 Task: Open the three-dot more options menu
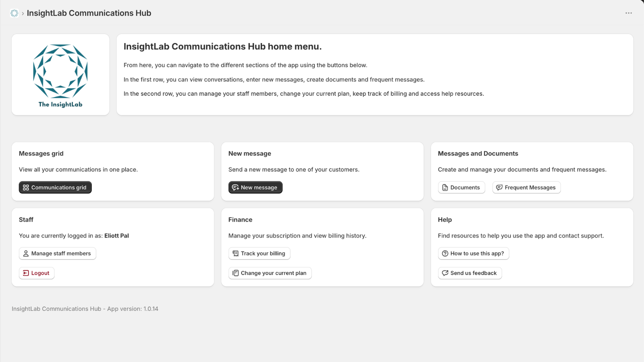[628, 13]
